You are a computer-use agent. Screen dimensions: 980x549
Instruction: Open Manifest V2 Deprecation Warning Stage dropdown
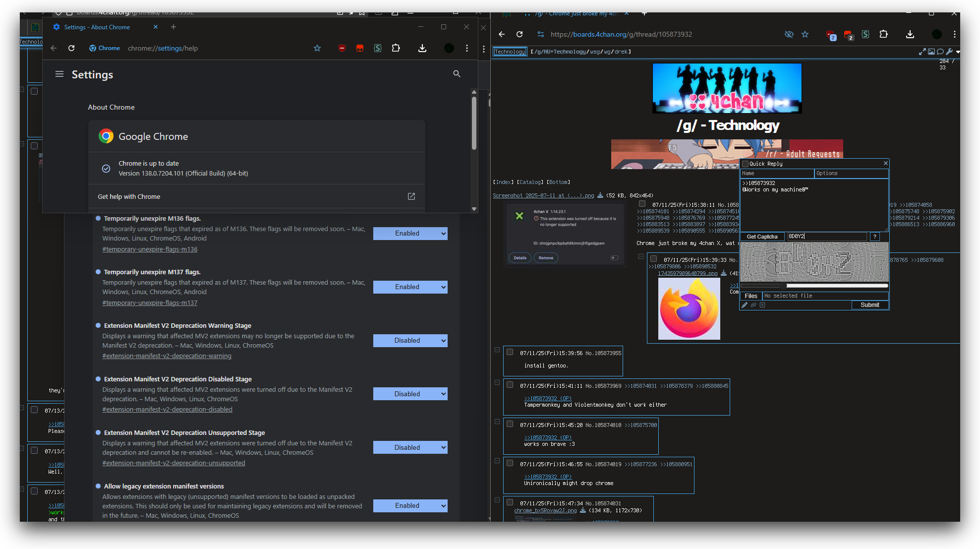[x=410, y=341]
